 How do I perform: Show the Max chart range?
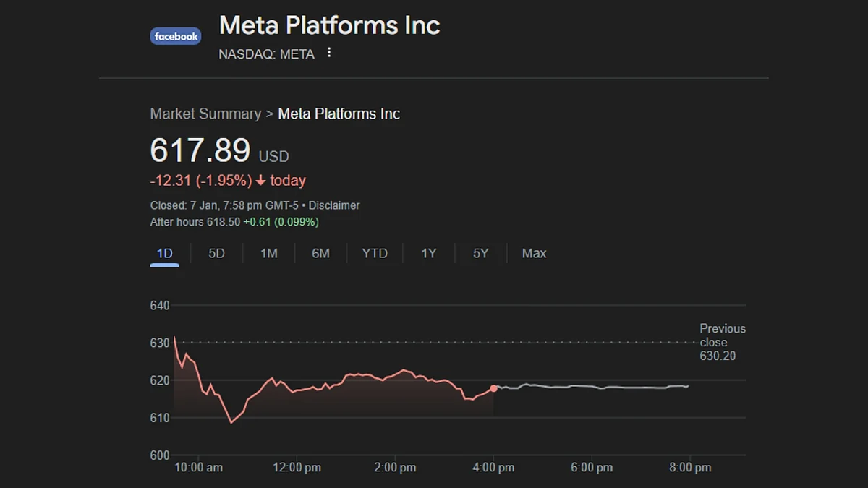click(x=535, y=254)
